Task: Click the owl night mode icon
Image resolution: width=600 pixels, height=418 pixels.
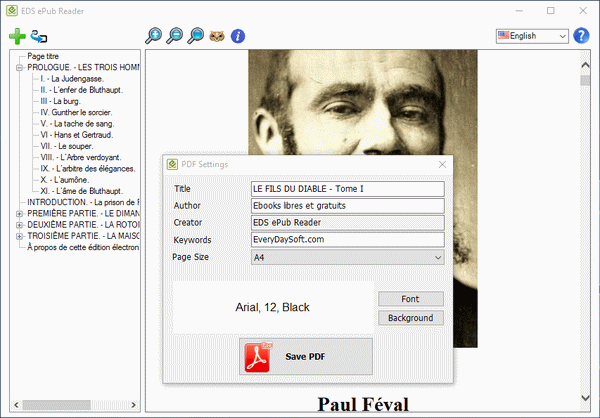Action: point(217,36)
